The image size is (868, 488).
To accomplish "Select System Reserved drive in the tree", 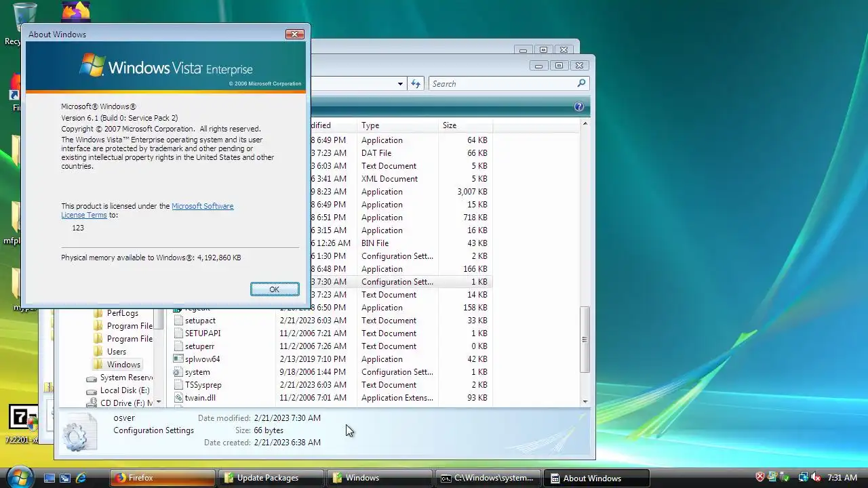I will [x=126, y=378].
